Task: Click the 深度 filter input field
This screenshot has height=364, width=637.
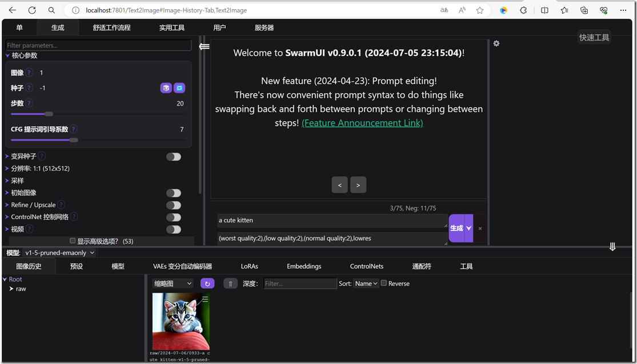Action: 300,283
